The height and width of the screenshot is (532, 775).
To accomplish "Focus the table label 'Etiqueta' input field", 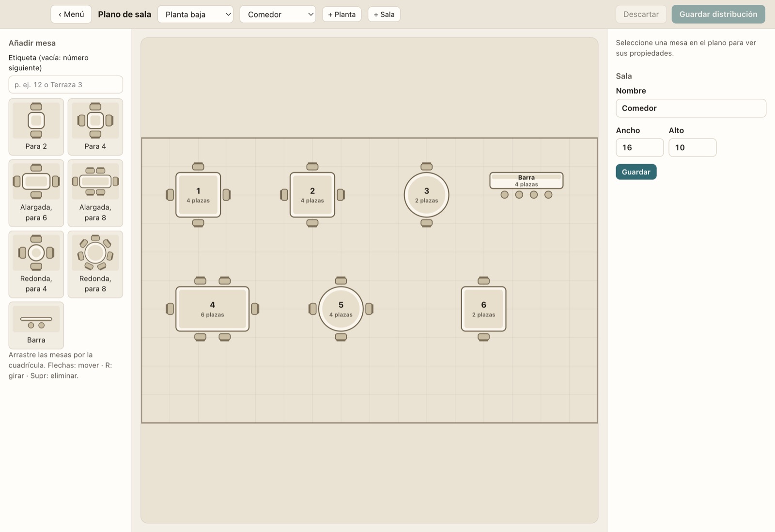I will point(66,84).
